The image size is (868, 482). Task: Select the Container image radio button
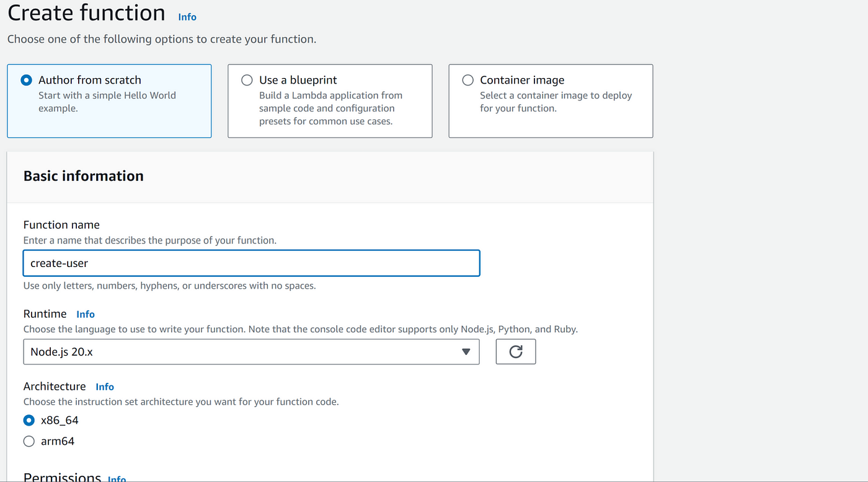tap(468, 80)
